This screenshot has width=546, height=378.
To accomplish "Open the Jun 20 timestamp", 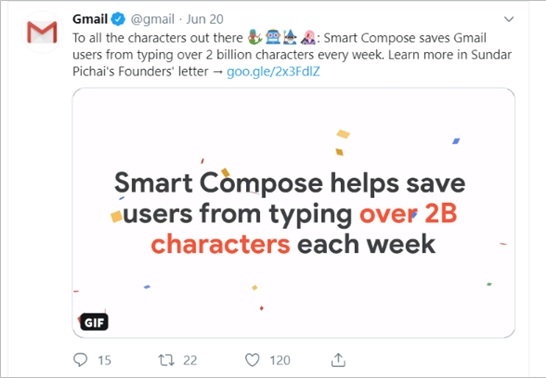I will tap(205, 19).
